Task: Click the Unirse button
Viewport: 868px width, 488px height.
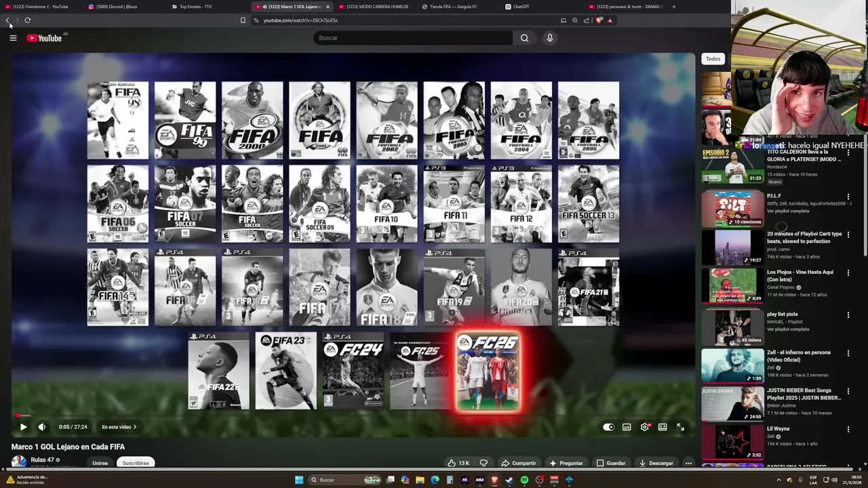Action: tap(100, 463)
